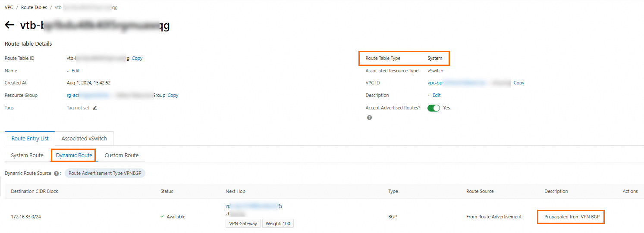This screenshot has height=233, width=644.
Task: Open Route Tables breadcrumb link
Action: (x=34, y=7)
